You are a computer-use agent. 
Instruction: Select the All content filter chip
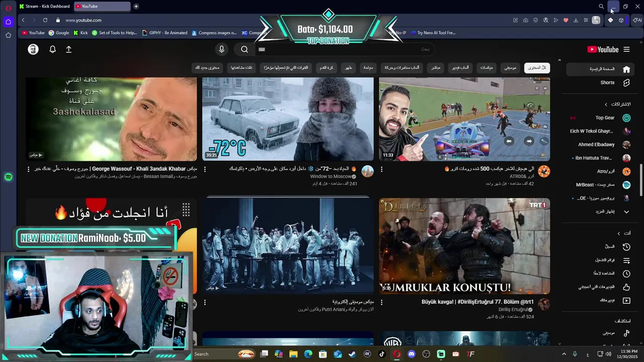(x=537, y=67)
